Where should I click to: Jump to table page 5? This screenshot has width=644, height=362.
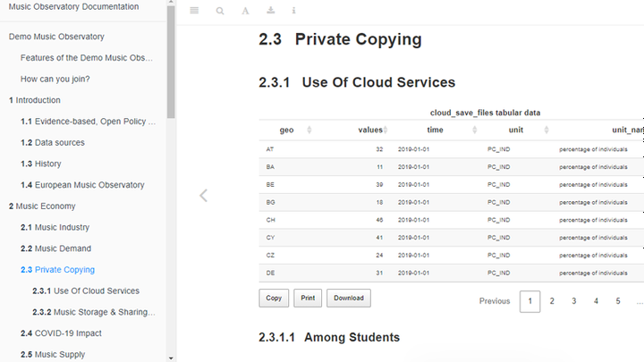coord(618,301)
